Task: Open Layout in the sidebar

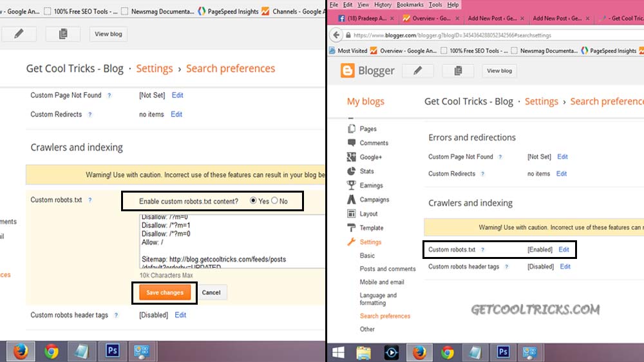Action: [368, 214]
